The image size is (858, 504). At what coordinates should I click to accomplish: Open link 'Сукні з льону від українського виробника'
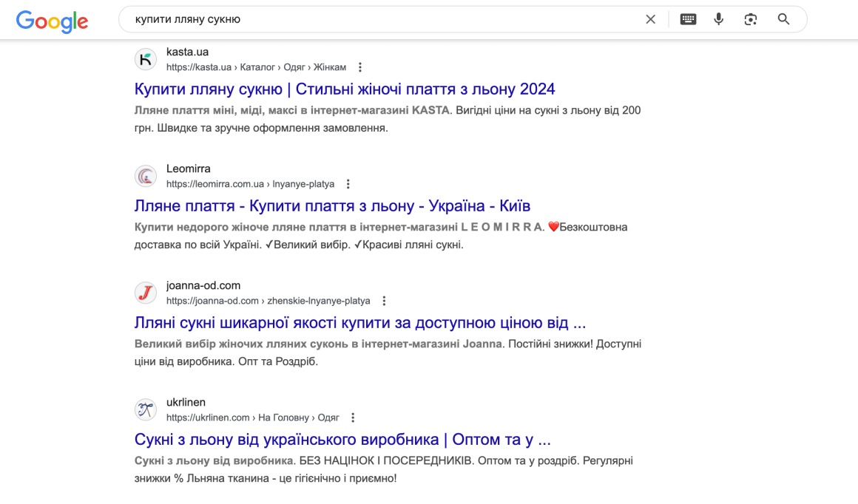tap(342, 440)
